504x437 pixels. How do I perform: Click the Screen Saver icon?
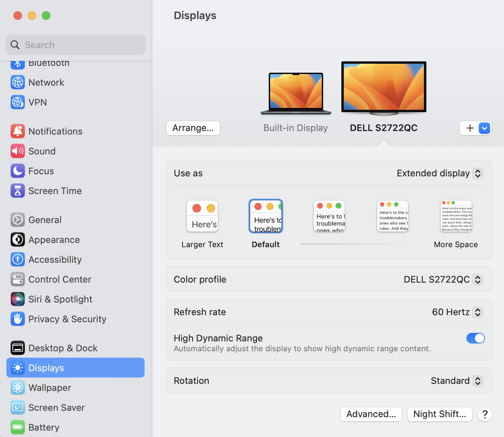18,407
